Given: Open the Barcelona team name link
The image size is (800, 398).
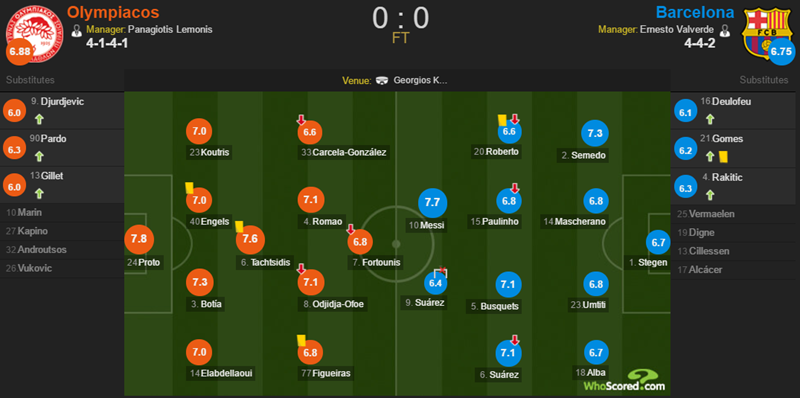Looking at the screenshot, I should tap(695, 12).
